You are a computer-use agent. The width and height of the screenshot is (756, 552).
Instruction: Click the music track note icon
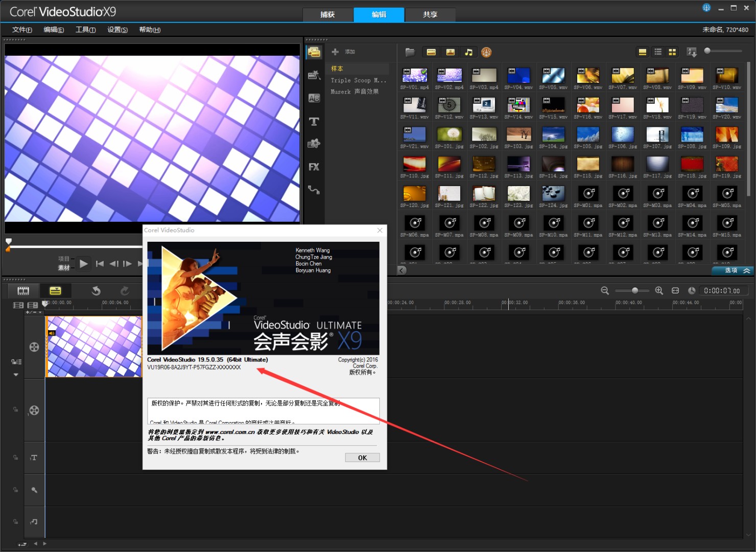[x=34, y=522]
